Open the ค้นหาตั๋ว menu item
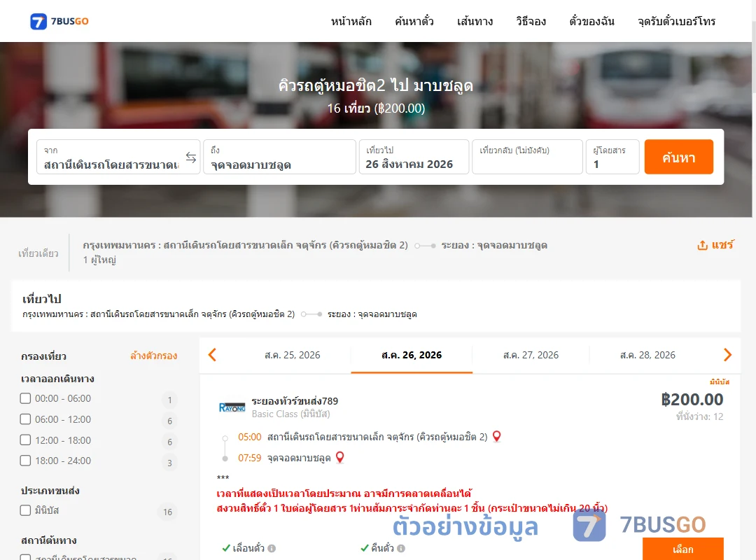The image size is (756, 560). pos(414,21)
